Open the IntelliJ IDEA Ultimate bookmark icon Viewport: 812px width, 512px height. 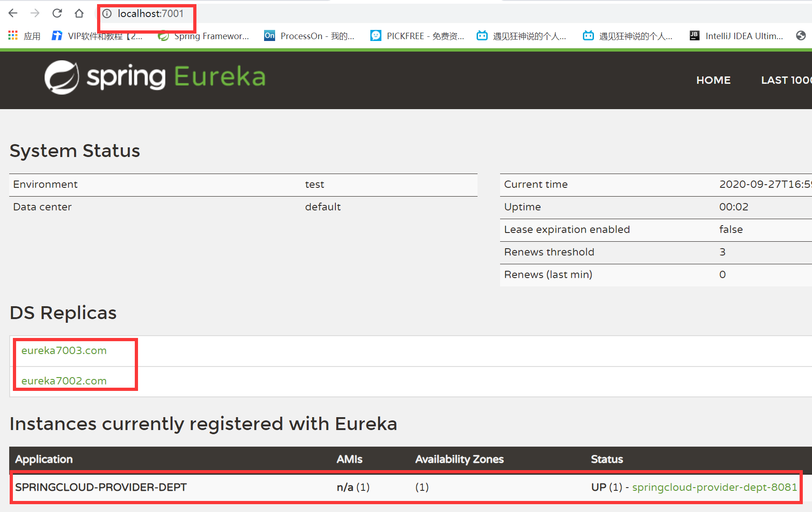point(694,35)
